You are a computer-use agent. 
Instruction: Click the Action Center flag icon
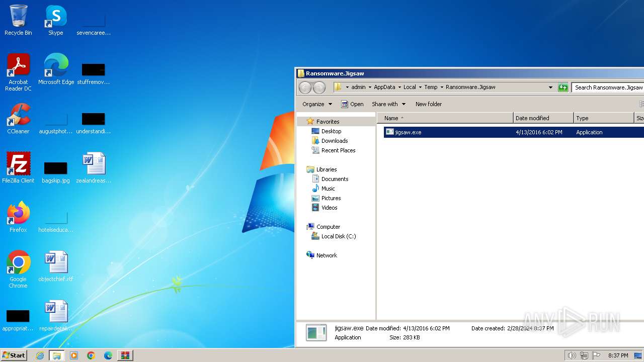[x=596, y=355]
